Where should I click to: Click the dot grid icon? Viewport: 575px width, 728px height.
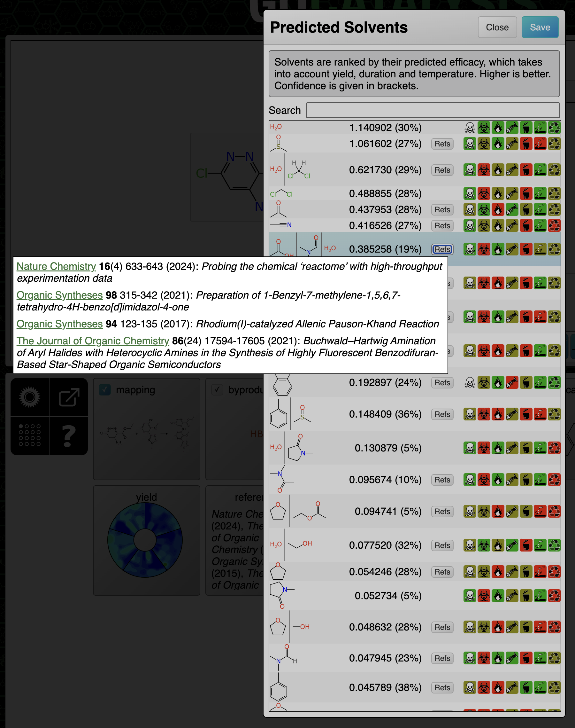click(30, 435)
